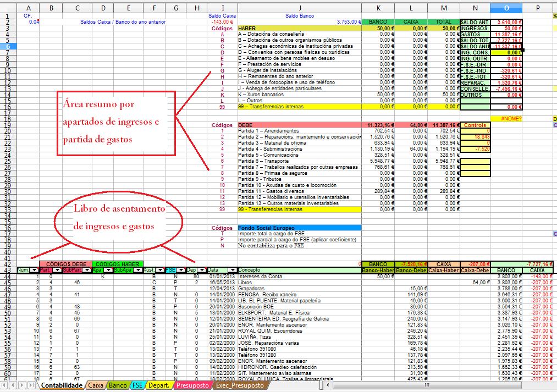
Task: Select column O header
Action: pyautogui.click(x=506, y=8)
